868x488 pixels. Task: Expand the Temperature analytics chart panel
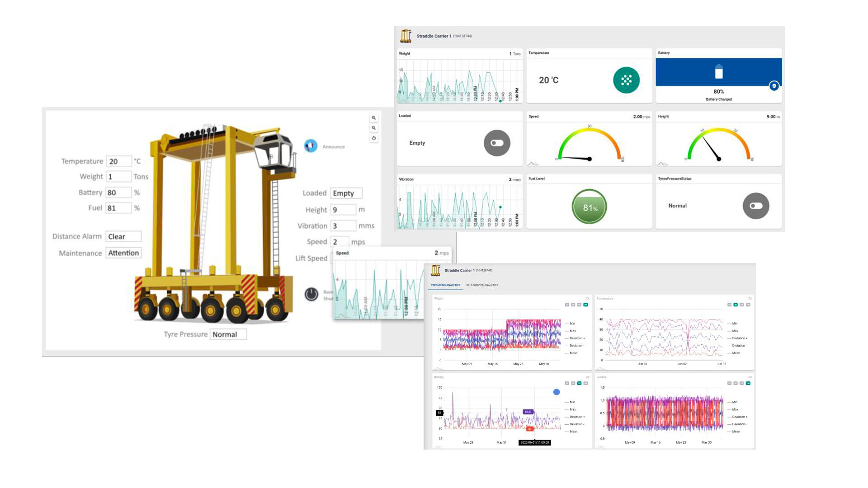coord(750,299)
